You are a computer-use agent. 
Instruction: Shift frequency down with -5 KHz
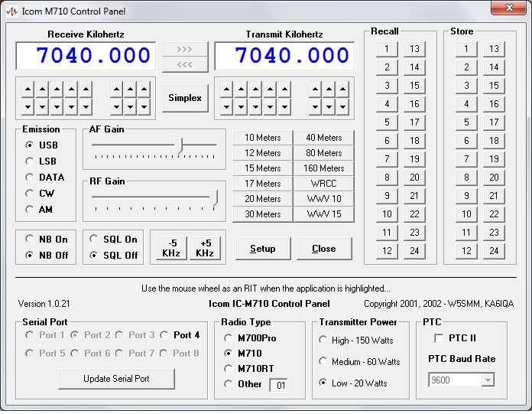click(171, 248)
